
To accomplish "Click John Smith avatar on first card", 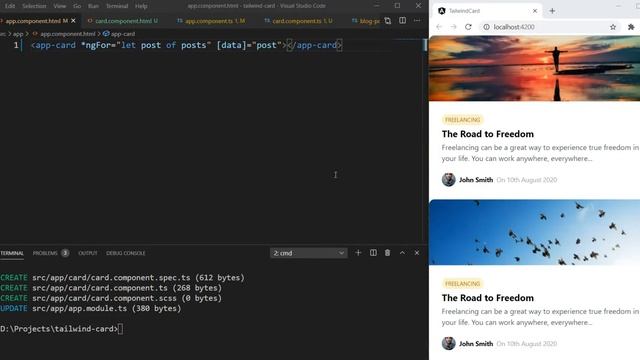I will (x=449, y=180).
